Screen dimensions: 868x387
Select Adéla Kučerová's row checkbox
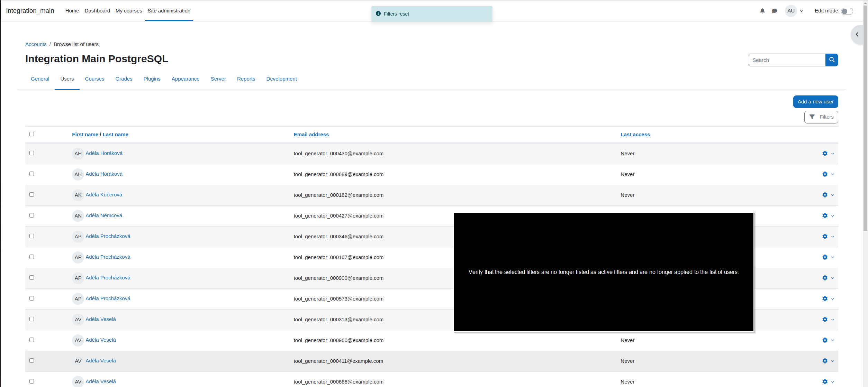click(31, 195)
